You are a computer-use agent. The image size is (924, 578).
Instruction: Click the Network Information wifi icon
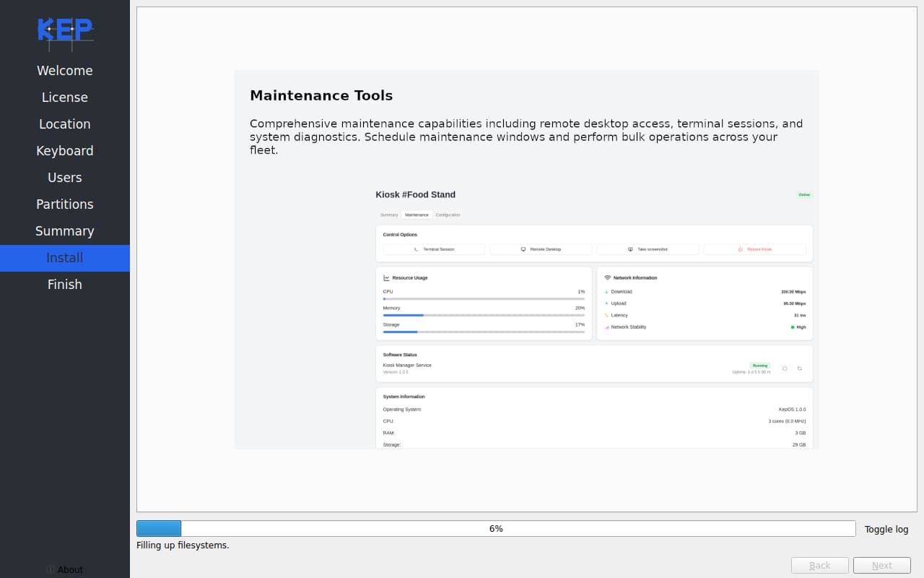(x=608, y=277)
